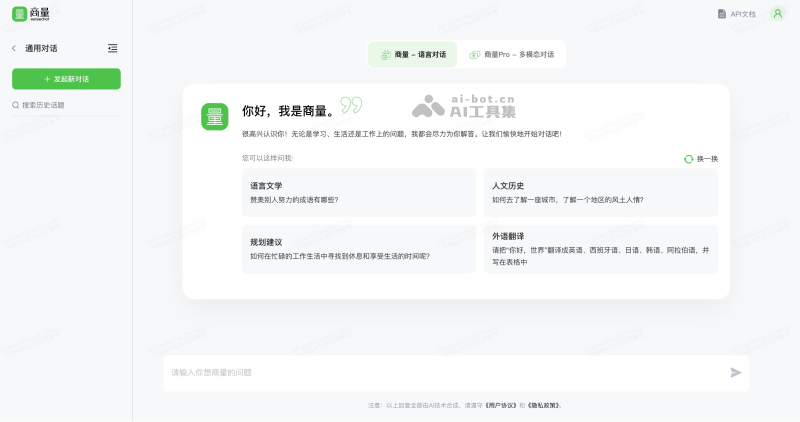The image size is (800, 422).
Task: Choose the 规划建议 suggestion card
Action: click(x=352, y=249)
